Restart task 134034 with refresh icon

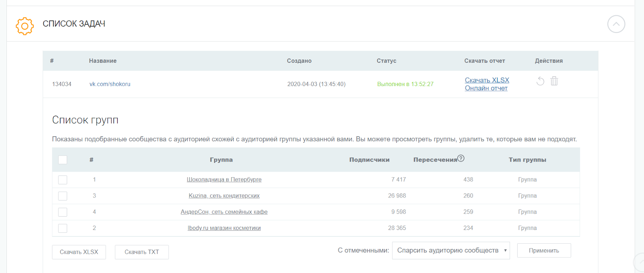pos(540,81)
